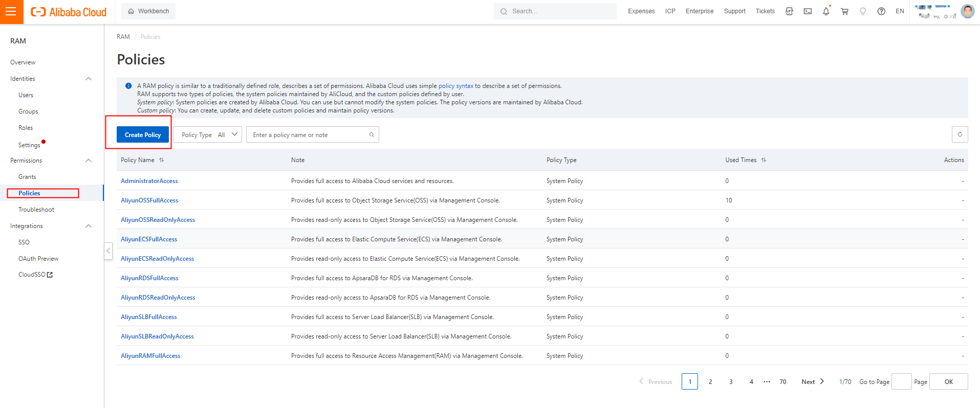Viewport: 980px width, 408px height.
Task: Confirm page jump with OK
Action: click(949, 381)
